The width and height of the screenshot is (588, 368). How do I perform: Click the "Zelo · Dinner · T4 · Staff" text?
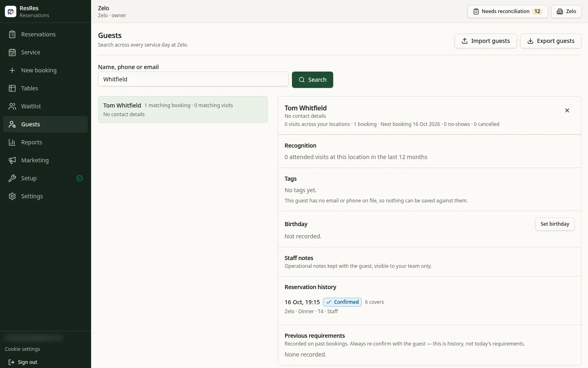tap(311, 312)
